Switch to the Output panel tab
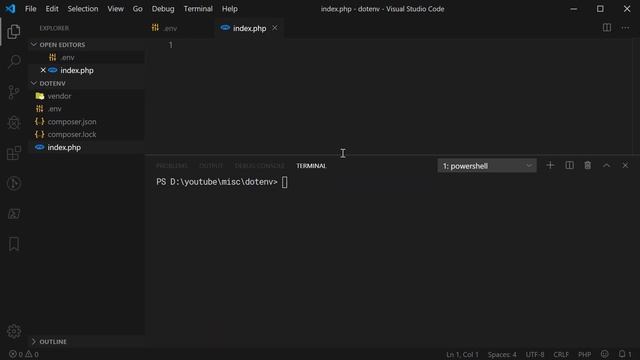This screenshot has width=640, height=360. click(x=211, y=166)
